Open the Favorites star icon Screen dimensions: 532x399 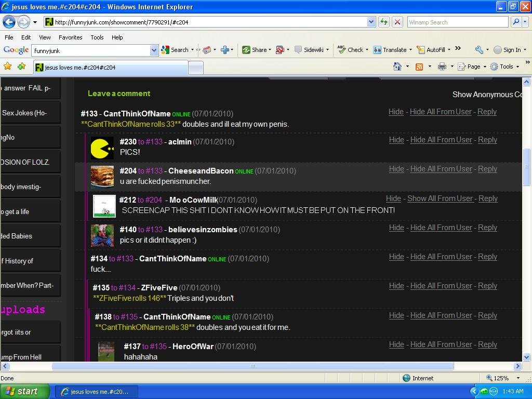(7, 66)
